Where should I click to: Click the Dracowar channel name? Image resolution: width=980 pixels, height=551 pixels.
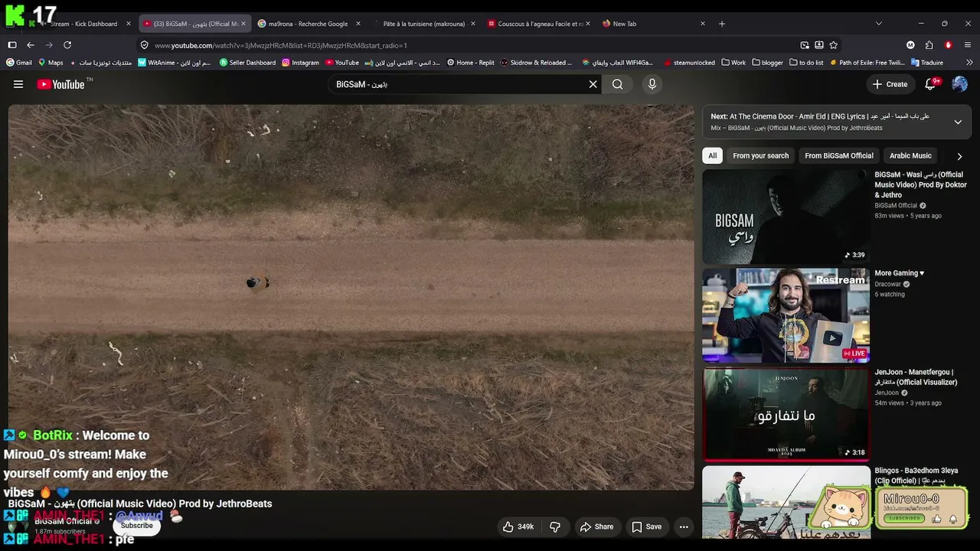tap(889, 284)
